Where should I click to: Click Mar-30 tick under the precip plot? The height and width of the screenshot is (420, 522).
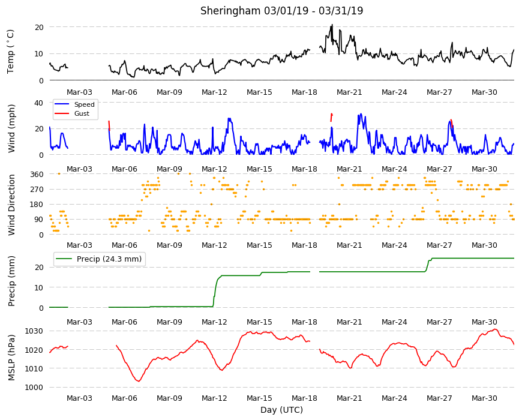[484, 322]
